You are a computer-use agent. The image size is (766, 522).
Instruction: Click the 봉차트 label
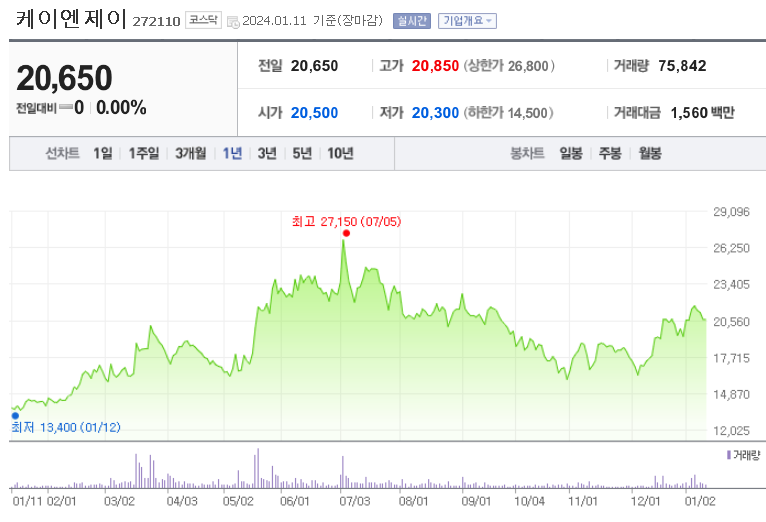pyautogui.click(x=527, y=153)
